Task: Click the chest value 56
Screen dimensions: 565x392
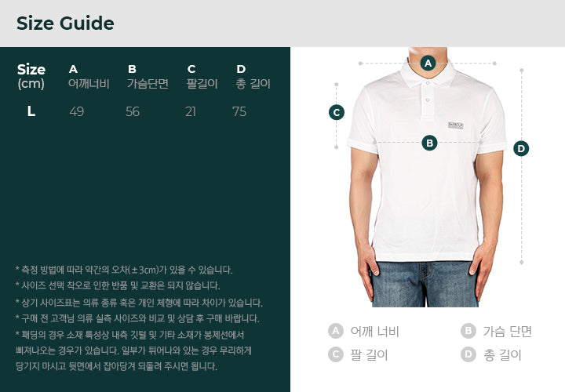Action: coord(133,111)
